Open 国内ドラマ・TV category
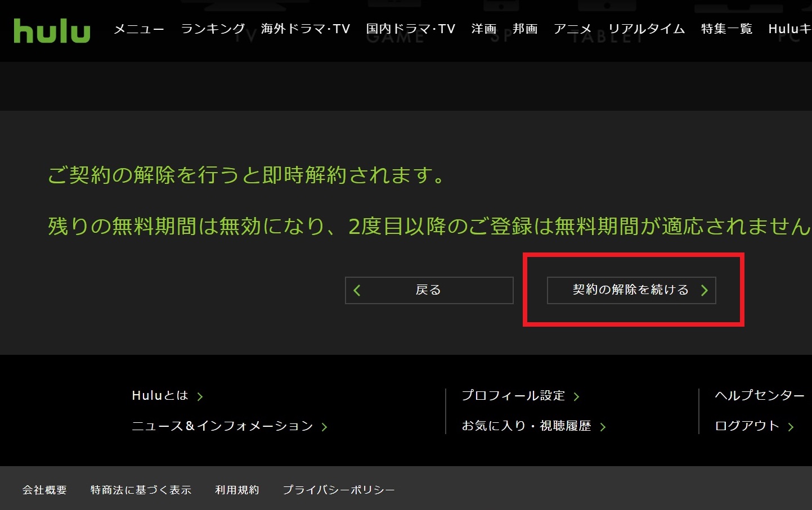 [410, 29]
